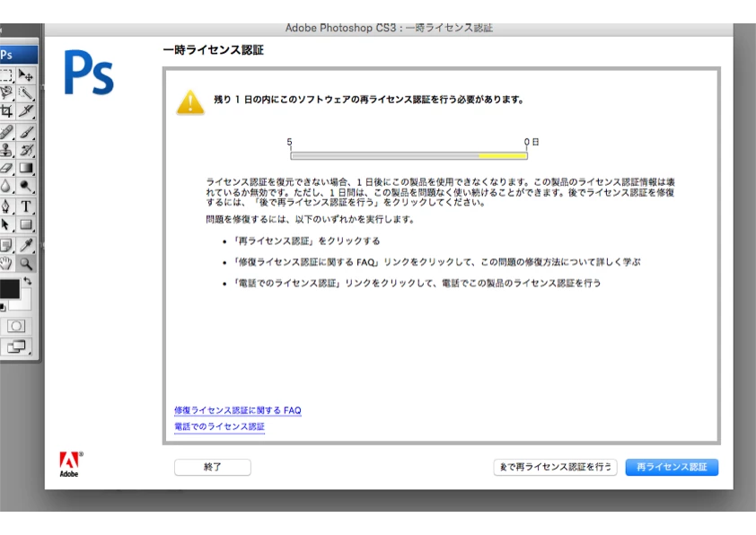Click the 問題を修復するには instruction line
This screenshot has height=535, width=756.
pyautogui.click(x=311, y=219)
